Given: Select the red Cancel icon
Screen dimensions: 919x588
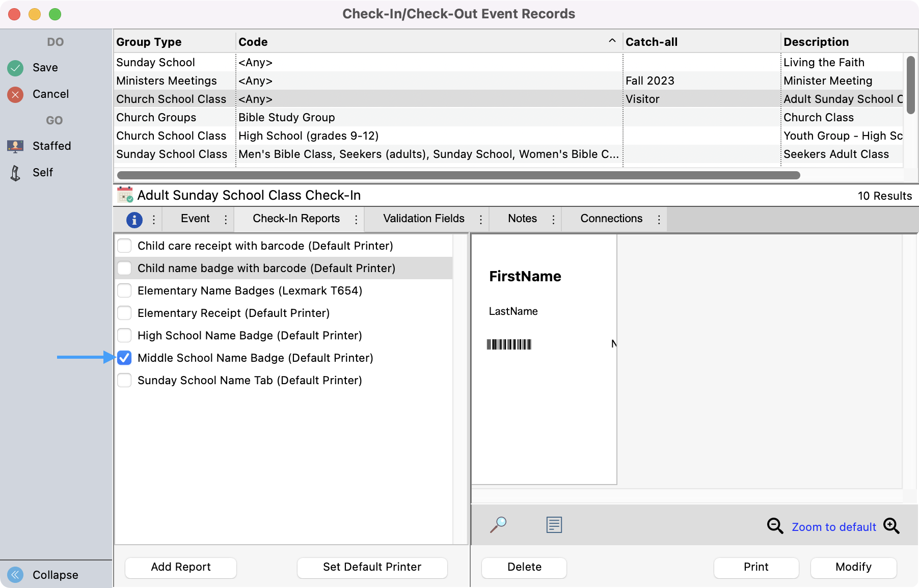Looking at the screenshot, I should (15, 94).
